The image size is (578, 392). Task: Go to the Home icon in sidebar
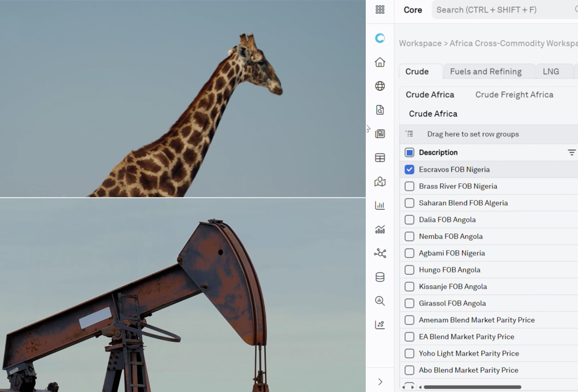tap(380, 63)
